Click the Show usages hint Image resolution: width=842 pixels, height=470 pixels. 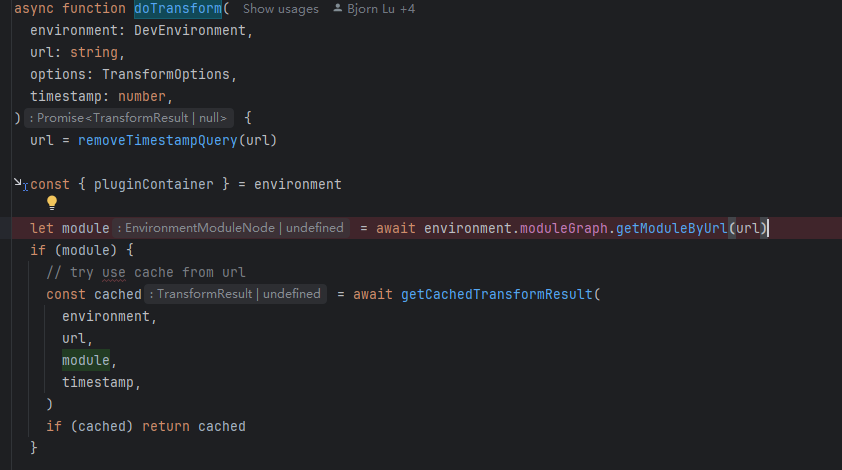(x=280, y=9)
